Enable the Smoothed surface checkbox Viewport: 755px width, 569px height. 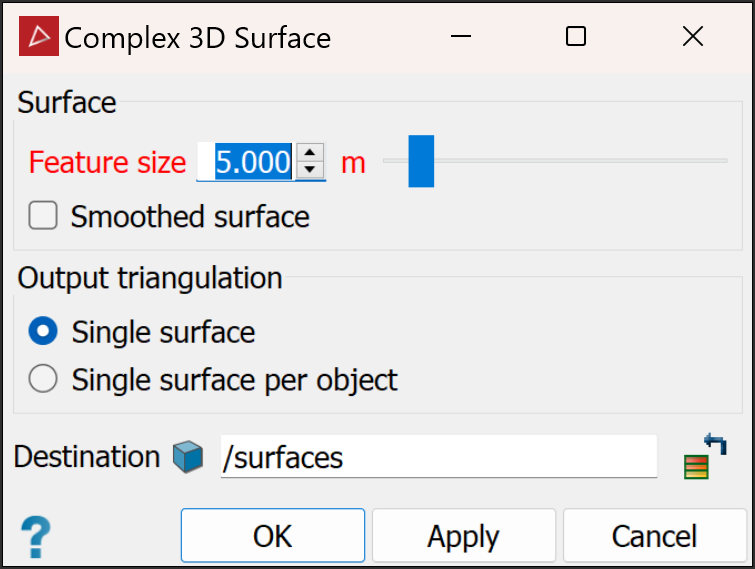(43, 216)
